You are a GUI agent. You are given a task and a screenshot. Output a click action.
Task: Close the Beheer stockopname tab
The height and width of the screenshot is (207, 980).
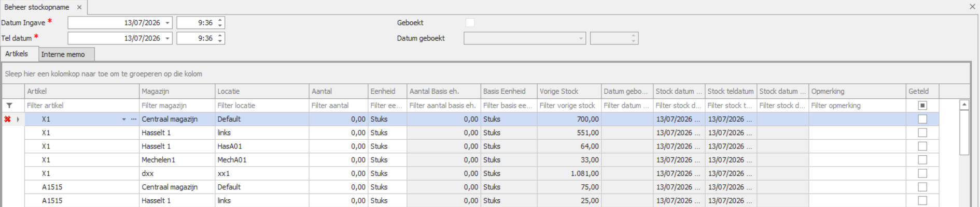tap(79, 7)
